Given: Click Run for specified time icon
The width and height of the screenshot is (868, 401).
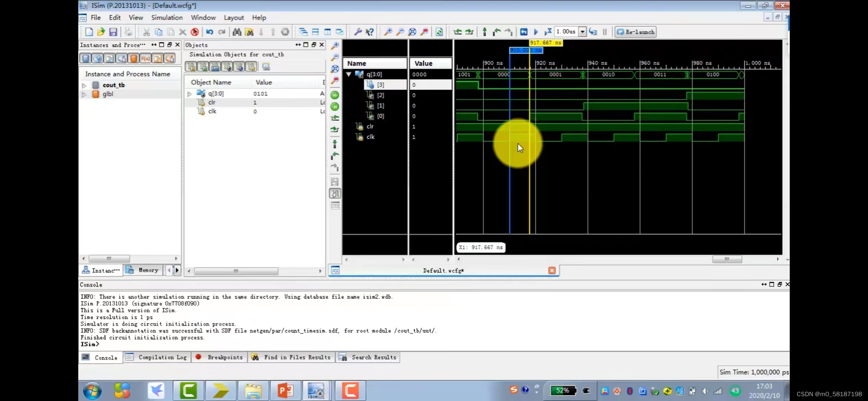Looking at the screenshot, I should pyautogui.click(x=548, y=32).
